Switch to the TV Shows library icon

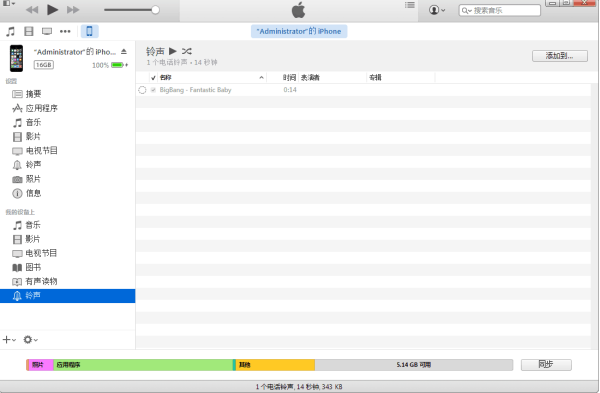pos(47,31)
